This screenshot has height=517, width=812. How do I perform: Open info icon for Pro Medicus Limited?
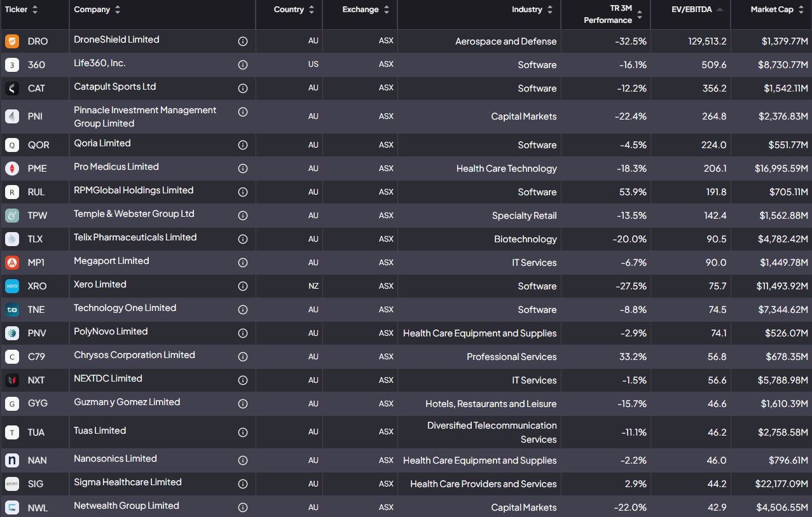[x=242, y=169]
